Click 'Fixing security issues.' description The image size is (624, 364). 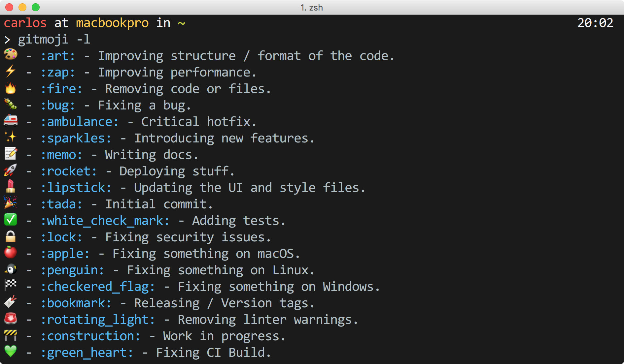[188, 237]
